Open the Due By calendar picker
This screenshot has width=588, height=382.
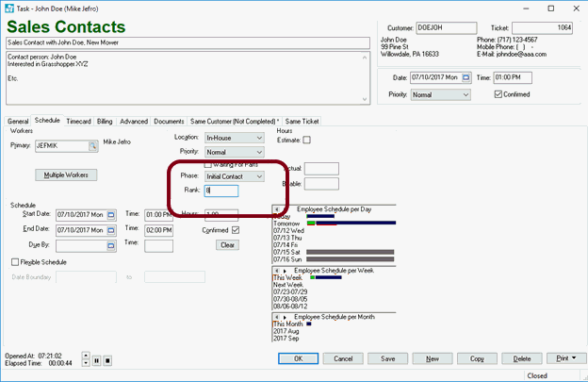click(109, 245)
